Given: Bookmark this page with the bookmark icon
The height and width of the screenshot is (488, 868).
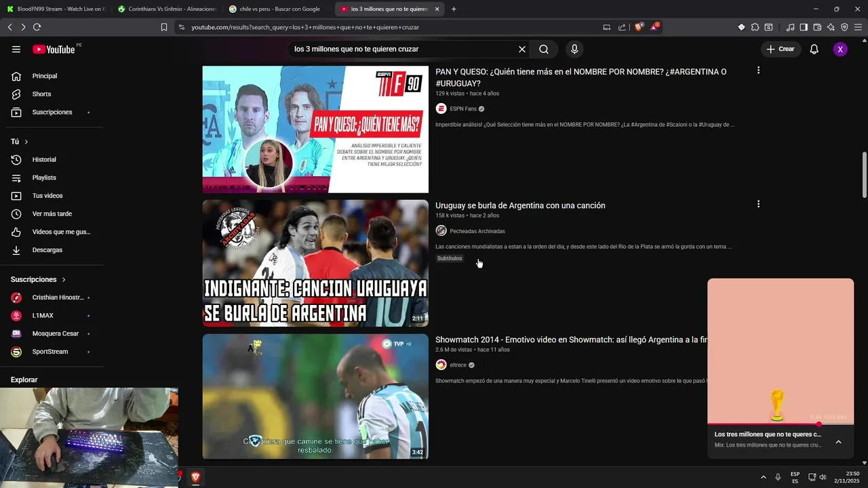Looking at the screenshot, I should tap(163, 27).
